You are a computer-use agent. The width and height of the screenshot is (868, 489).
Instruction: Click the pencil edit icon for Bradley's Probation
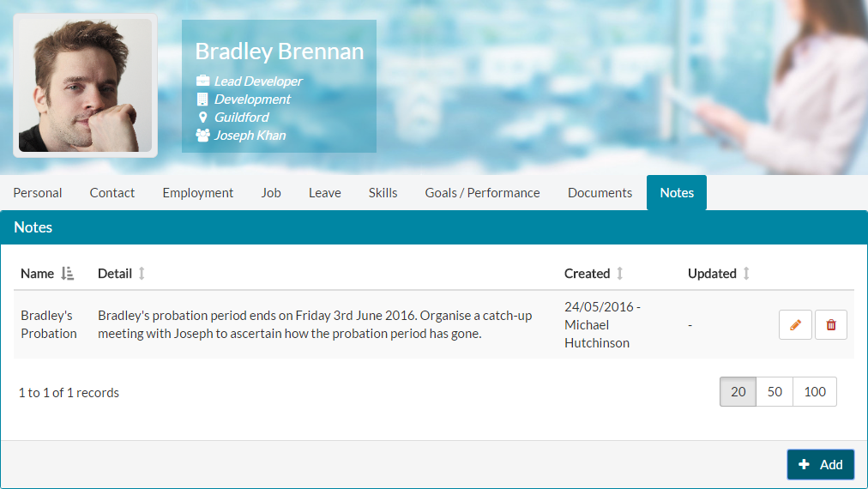tap(795, 324)
